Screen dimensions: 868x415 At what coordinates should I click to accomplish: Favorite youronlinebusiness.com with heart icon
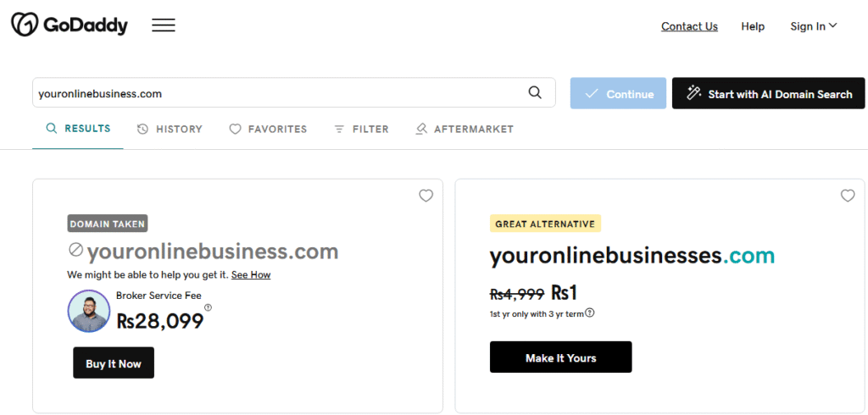(426, 196)
